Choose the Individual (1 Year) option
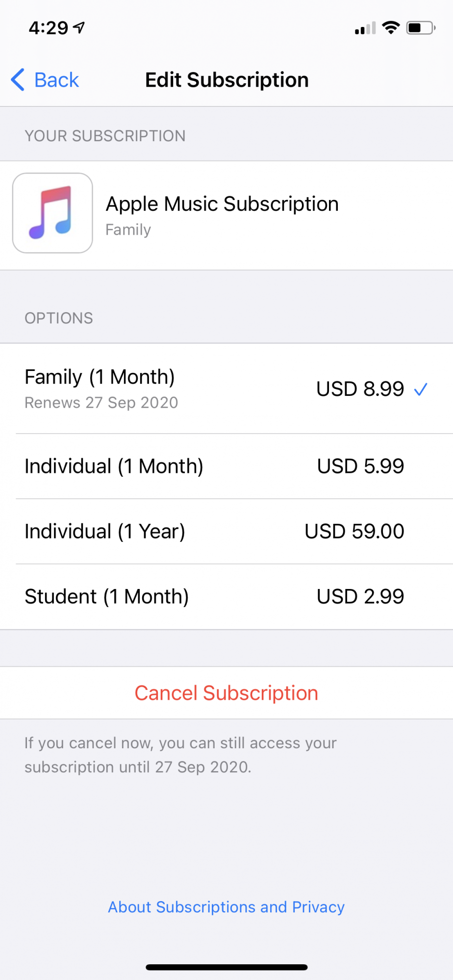The image size is (453, 980). click(226, 532)
